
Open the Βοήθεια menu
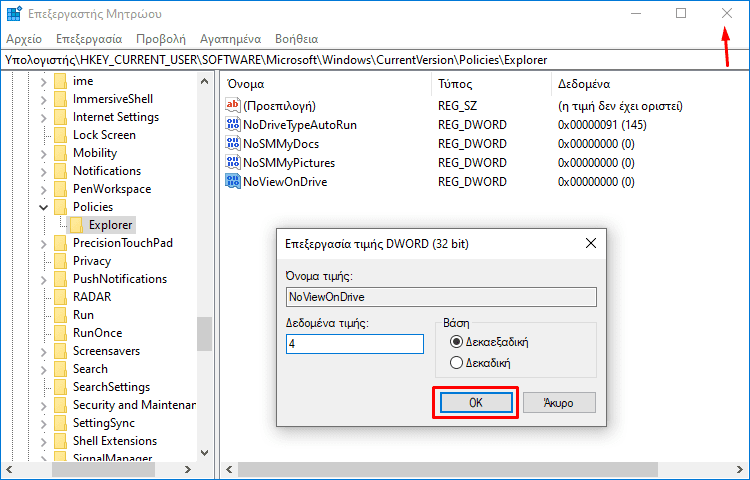[297, 39]
